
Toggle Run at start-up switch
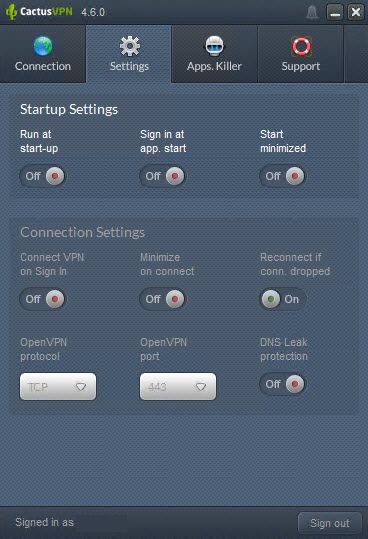(43, 176)
